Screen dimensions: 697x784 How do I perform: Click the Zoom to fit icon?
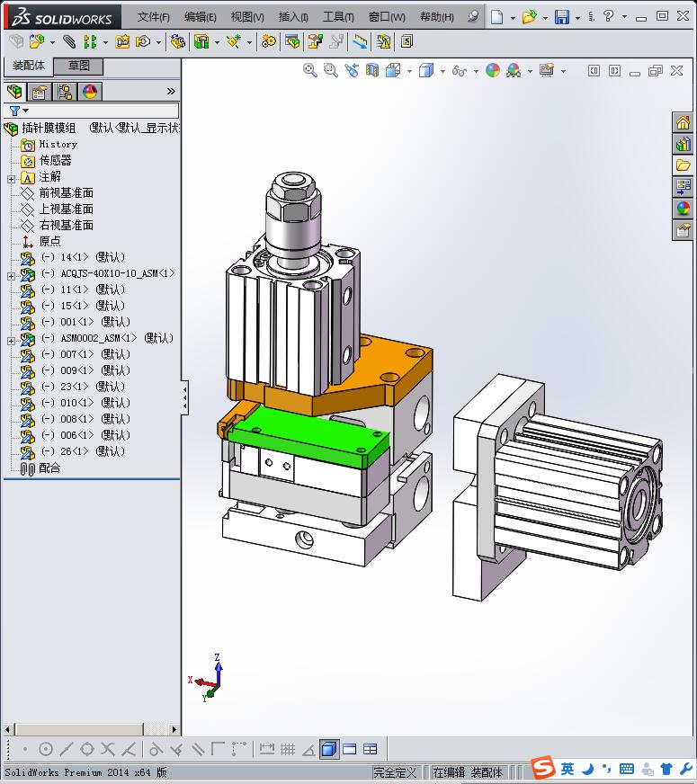tap(309, 70)
